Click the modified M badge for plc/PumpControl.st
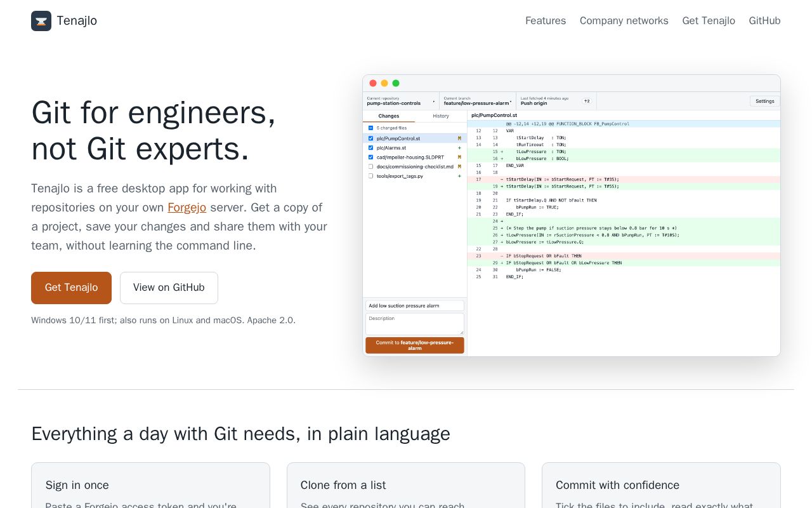Screen dimensions: 812x508 click(x=459, y=138)
